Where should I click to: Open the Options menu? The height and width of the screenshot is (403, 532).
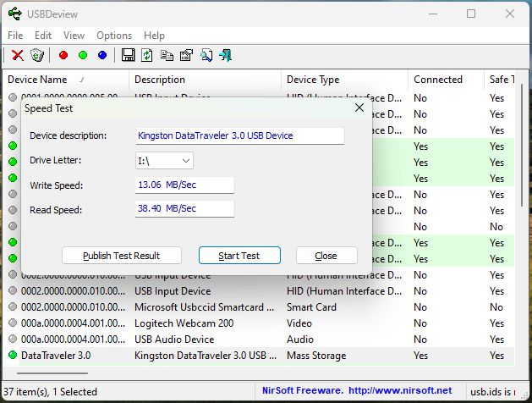[114, 36]
